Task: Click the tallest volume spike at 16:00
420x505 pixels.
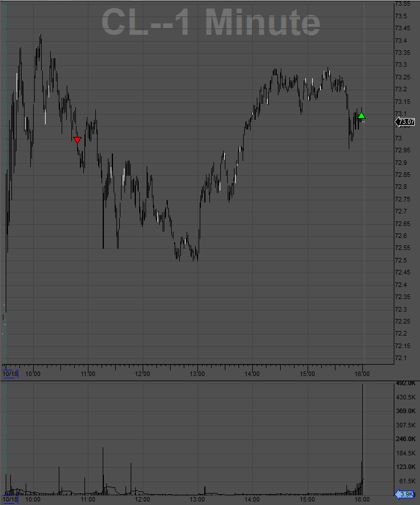Action: [x=363, y=439]
